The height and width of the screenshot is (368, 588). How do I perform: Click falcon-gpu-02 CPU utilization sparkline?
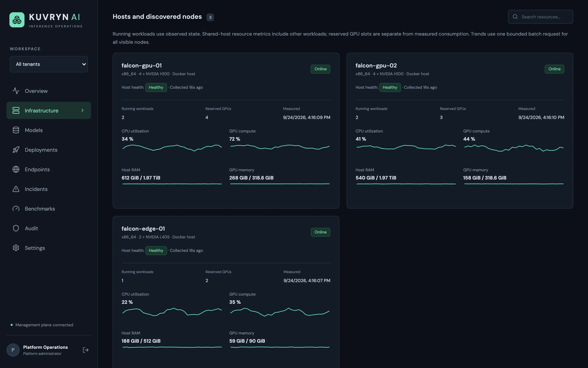point(406,147)
